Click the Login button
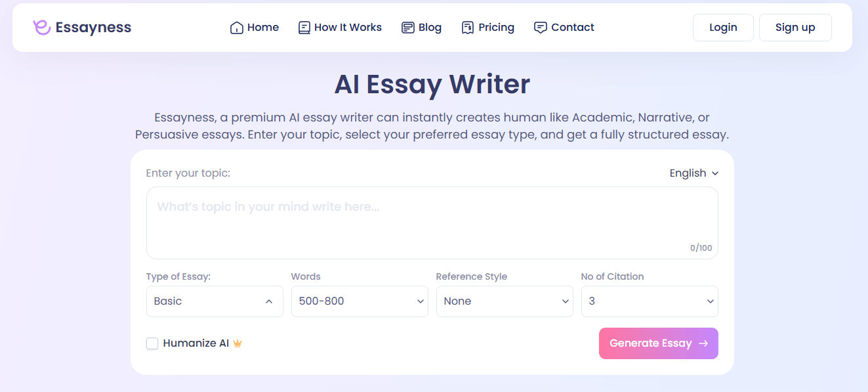Viewport: 868px width, 392px height. [x=723, y=27]
